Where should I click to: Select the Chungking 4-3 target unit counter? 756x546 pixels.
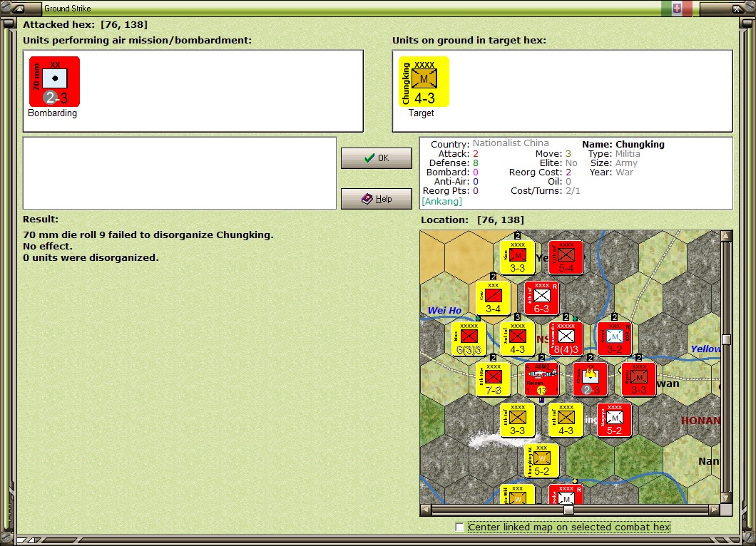(424, 81)
